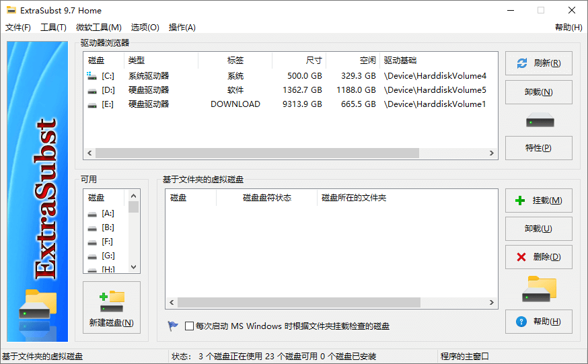Screen dimensions: 588x364
Task: Select [A:] in the available drives list
Action: tap(108, 213)
